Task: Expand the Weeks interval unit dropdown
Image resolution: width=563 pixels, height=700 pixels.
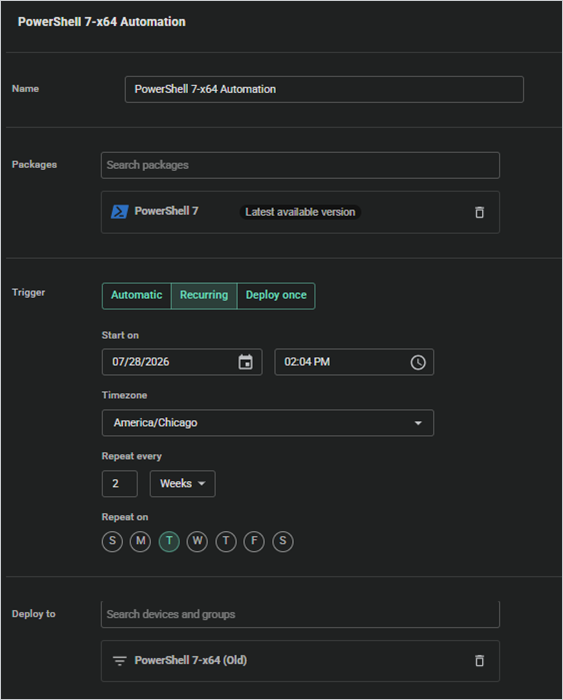Action: 183,483
